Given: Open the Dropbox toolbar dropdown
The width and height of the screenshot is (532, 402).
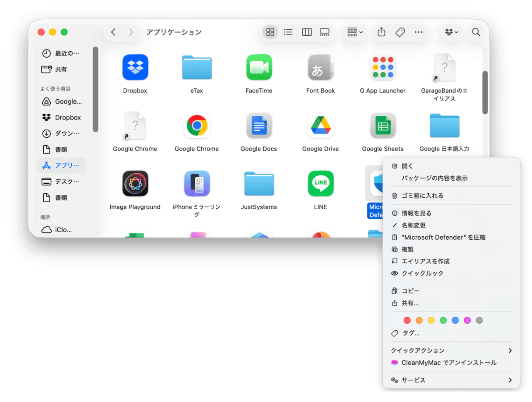Looking at the screenshot, I should coord(451,32).
